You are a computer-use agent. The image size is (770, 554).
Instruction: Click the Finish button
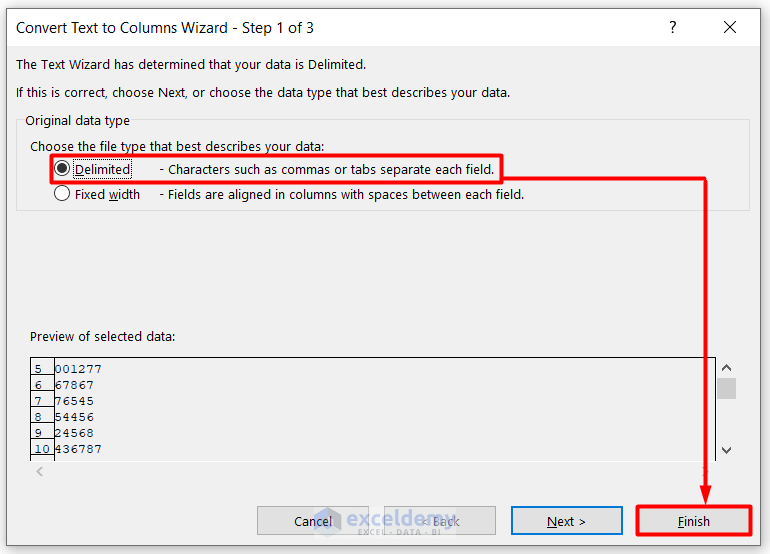pyautogui.click(x=693, y=521)
